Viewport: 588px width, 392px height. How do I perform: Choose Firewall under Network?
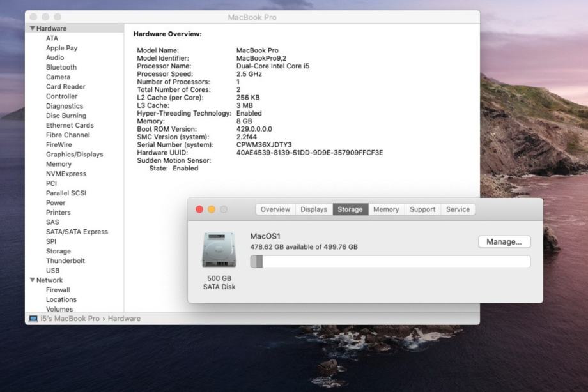click(x=58, y=290)
